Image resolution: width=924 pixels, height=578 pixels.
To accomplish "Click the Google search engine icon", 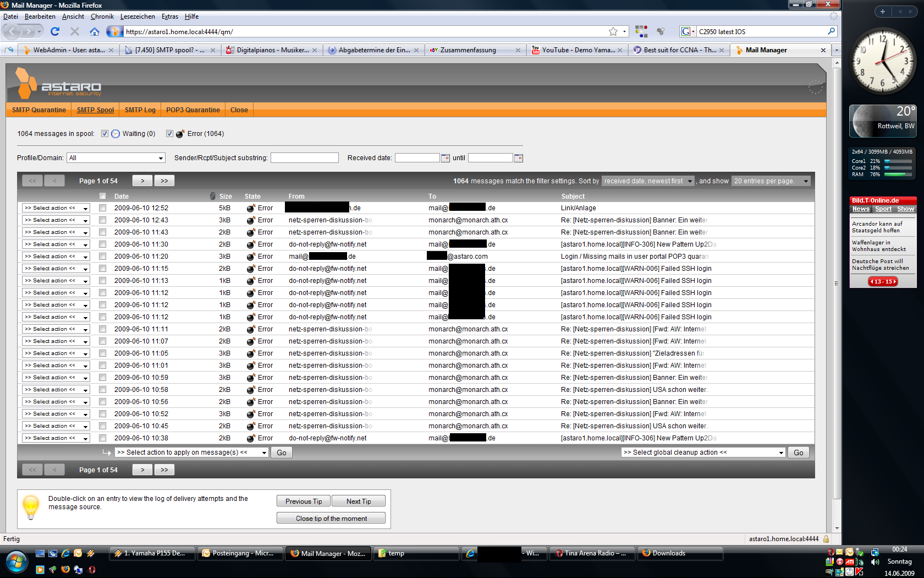I will click(x=685, y=31).
